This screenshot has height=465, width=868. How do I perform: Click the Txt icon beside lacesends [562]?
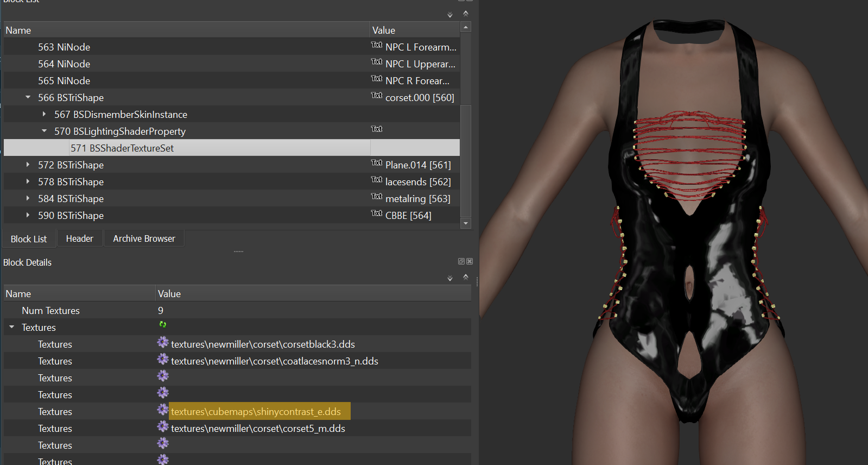(377, 180)
